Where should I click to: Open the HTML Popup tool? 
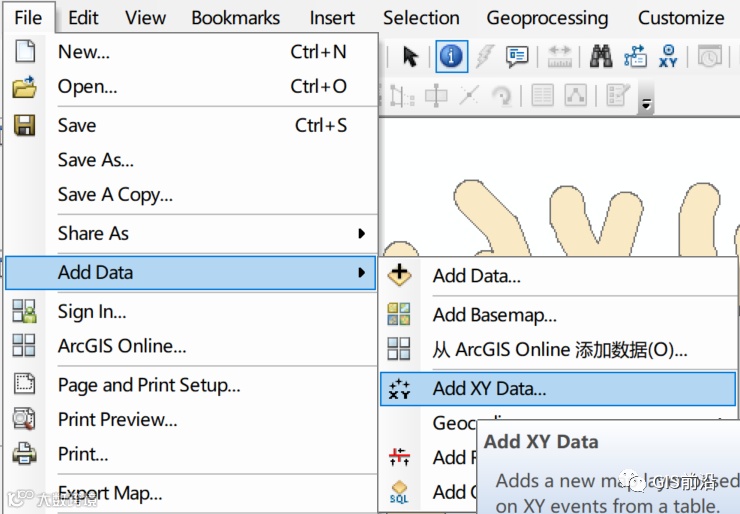point(516,56)
